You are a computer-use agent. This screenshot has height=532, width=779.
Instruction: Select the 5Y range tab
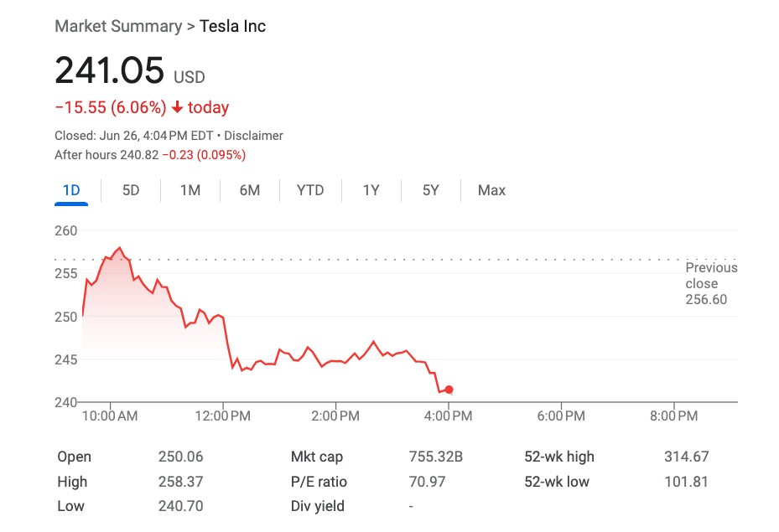pos(430,190)
